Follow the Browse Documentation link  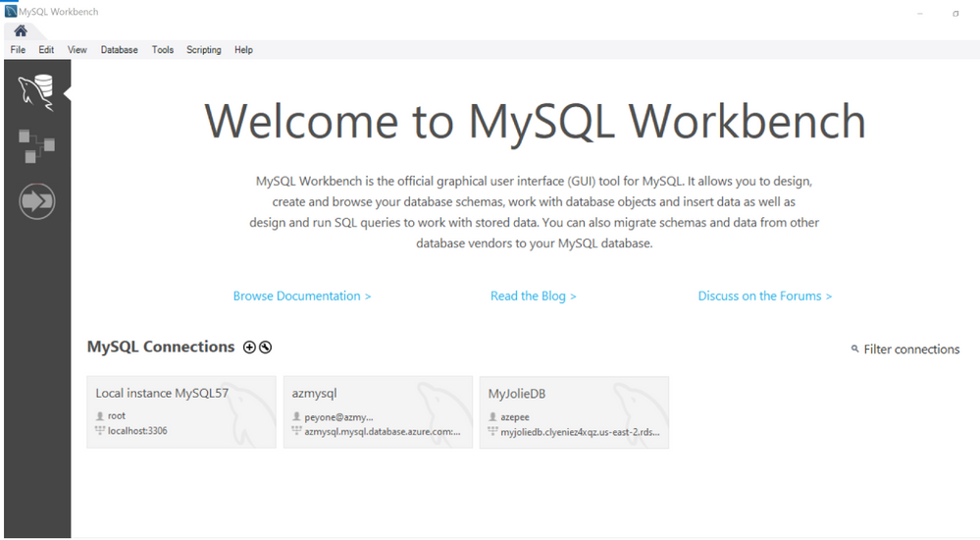[x=302, y=296]
